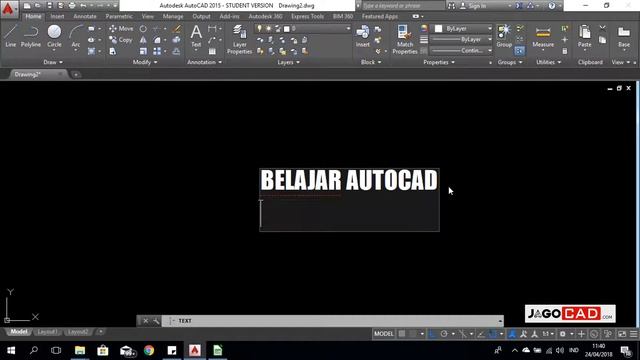
Task: Select the Arc drawing tool
Action: pos(76,37)
